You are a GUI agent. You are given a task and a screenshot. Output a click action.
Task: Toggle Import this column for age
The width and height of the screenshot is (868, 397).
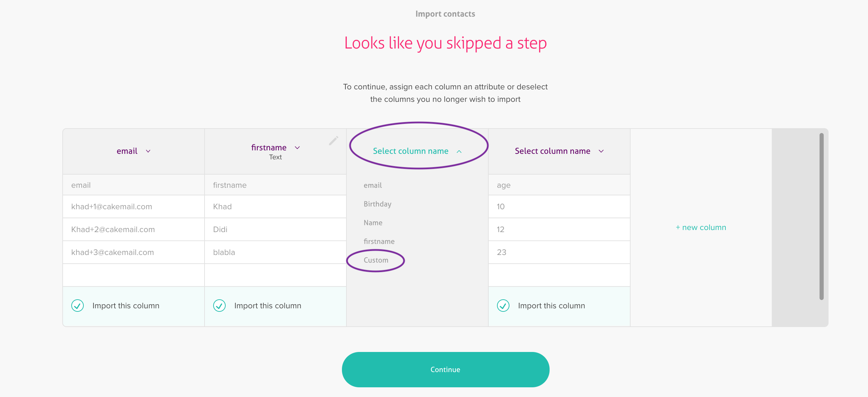[503, 306]
